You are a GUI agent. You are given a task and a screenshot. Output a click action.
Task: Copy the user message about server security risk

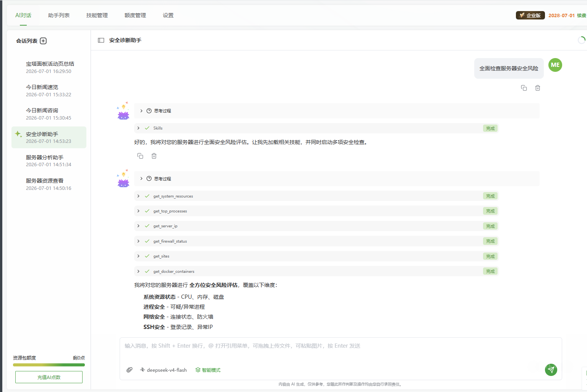click(x=524, y=88)
